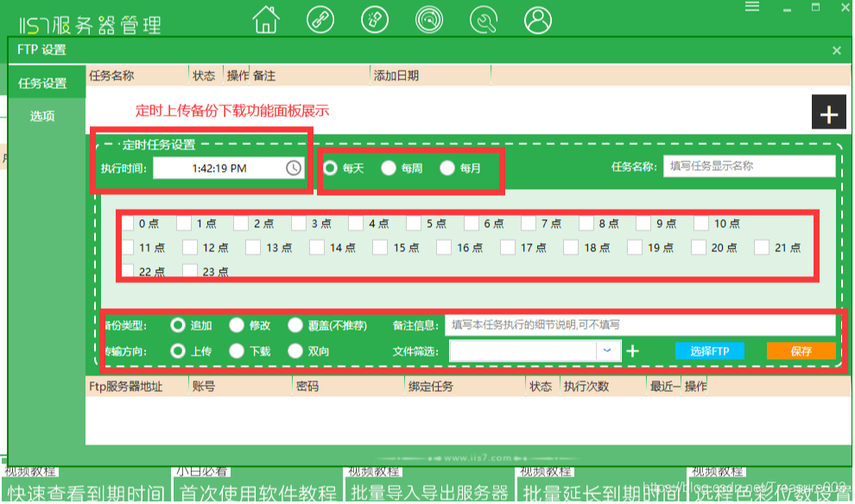Check the 2 点 hour checkbox

click(x=241, y=224)
